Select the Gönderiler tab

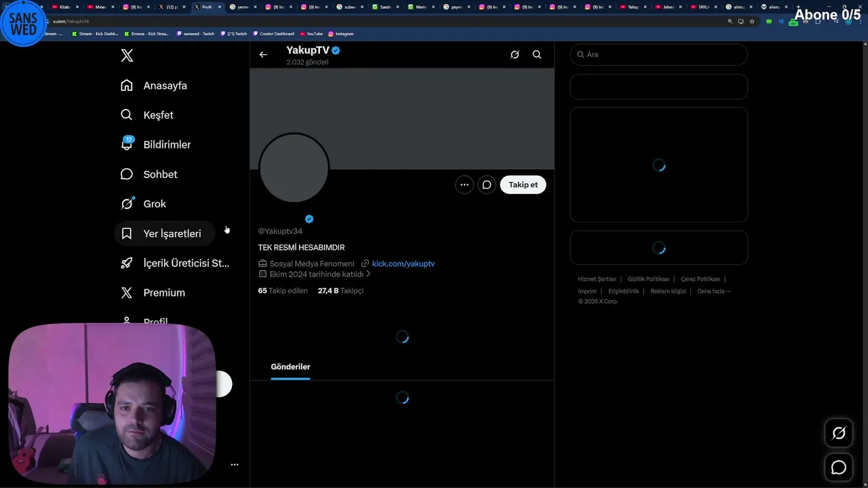tap(290, 367)
